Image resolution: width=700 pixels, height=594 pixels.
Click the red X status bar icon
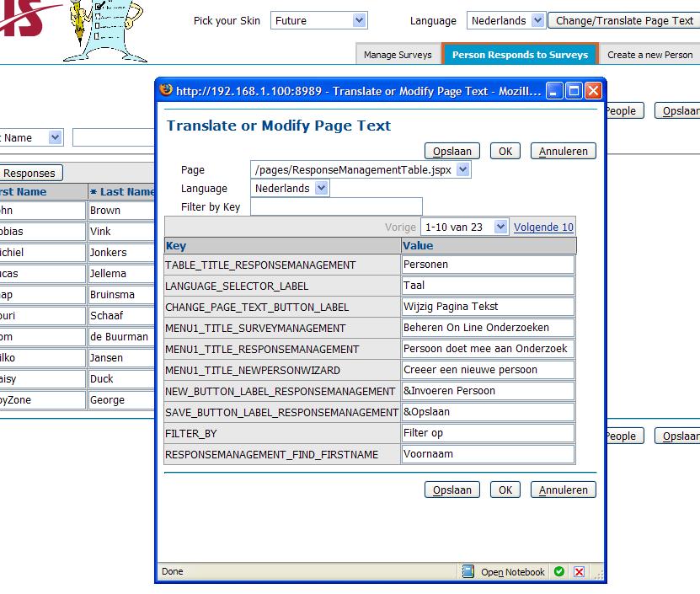(x=580, y=571)
